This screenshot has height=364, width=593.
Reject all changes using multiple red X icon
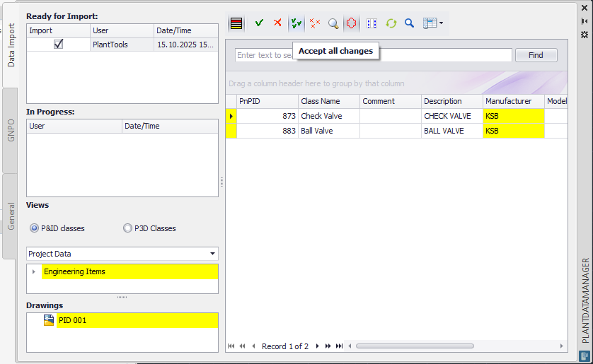click(315, 23)
